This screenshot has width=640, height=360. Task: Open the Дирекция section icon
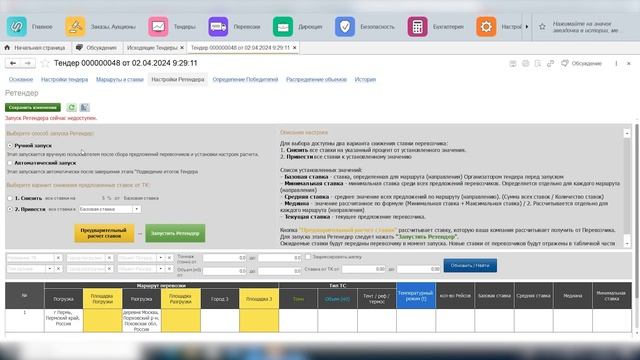(x=283, y=27)
